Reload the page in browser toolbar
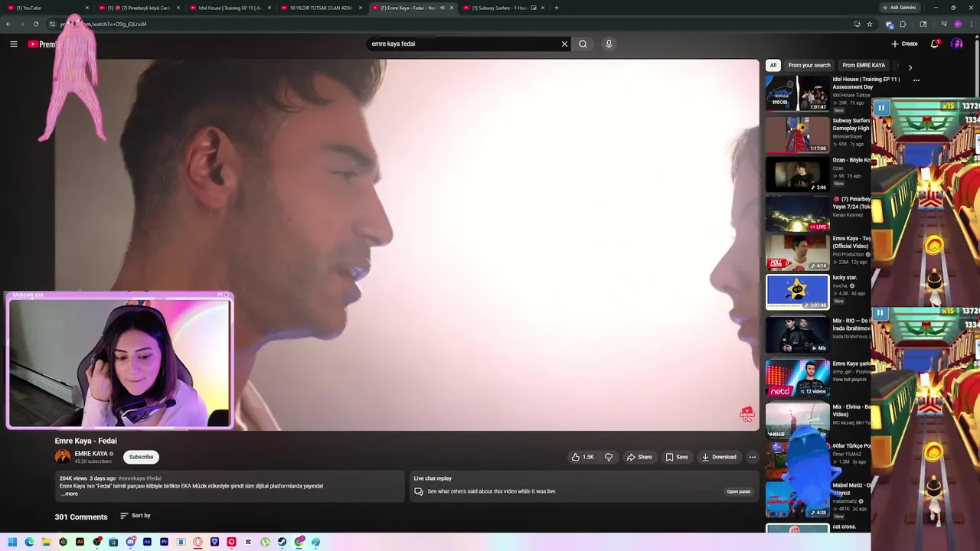 [35, 24]
